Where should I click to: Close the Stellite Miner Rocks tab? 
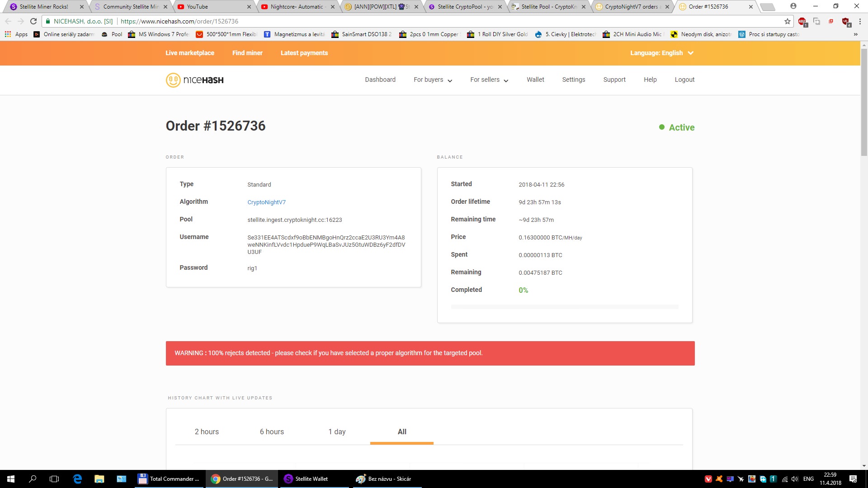click(82, 7)
